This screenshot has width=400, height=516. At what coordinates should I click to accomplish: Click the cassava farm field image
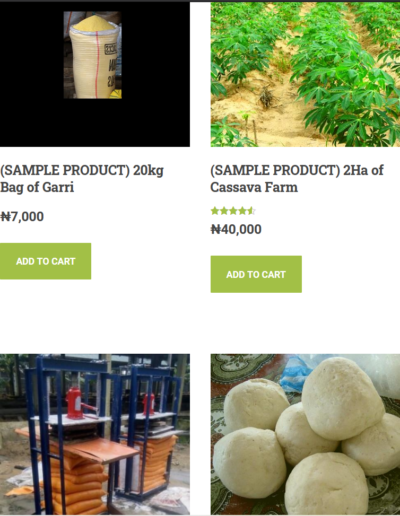305,74
